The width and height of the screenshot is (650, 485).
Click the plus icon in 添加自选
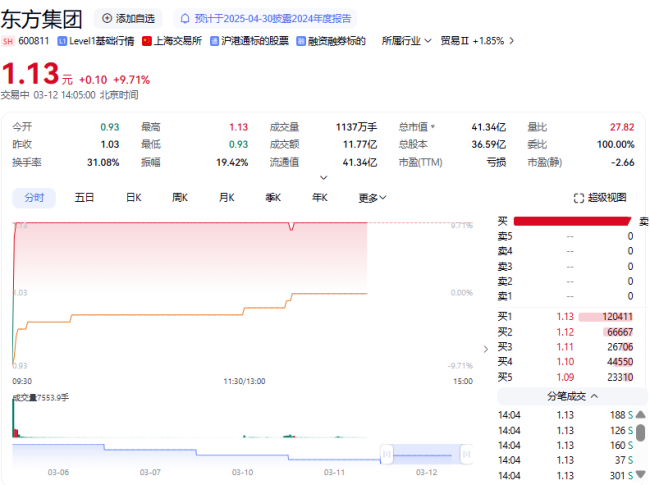click(107, 19)
